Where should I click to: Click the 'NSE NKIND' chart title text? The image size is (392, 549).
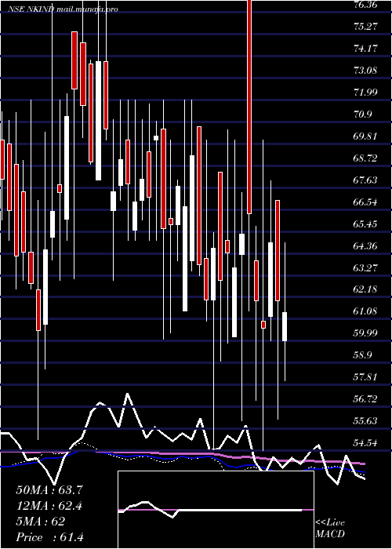click(31, 9)
